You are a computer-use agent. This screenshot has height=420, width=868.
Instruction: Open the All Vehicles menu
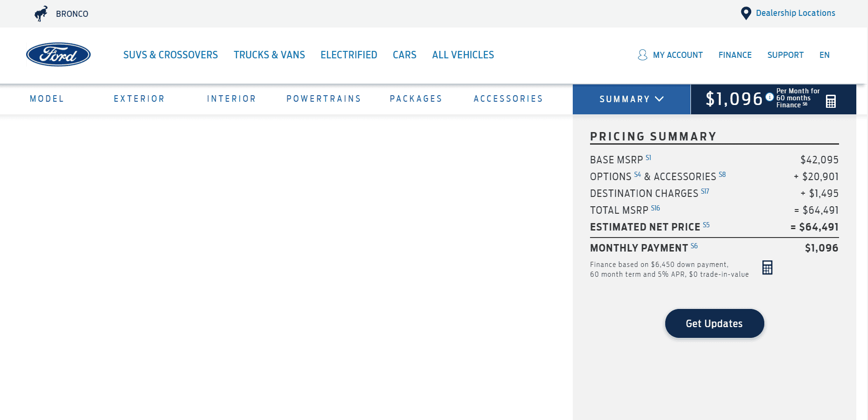463,55
